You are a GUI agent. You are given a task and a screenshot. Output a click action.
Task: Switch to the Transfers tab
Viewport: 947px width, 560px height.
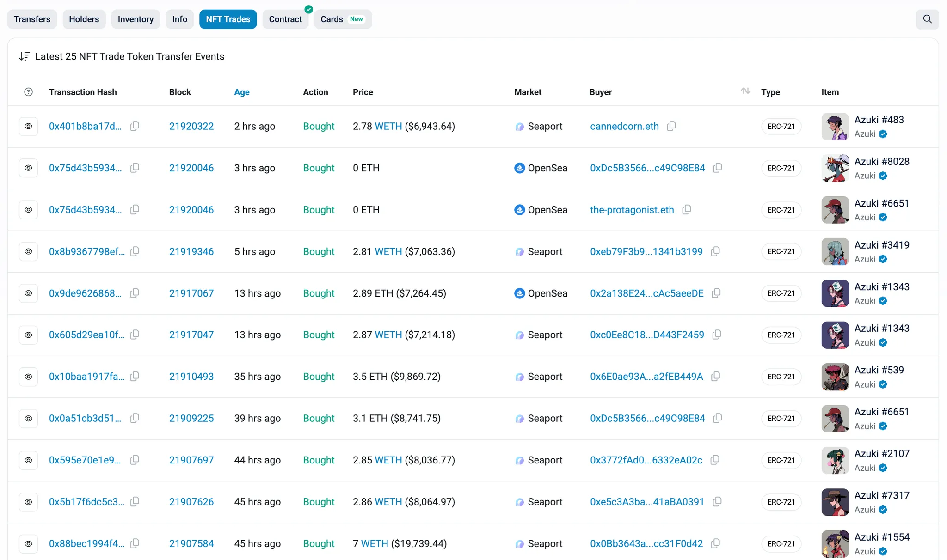pos(32,19)
